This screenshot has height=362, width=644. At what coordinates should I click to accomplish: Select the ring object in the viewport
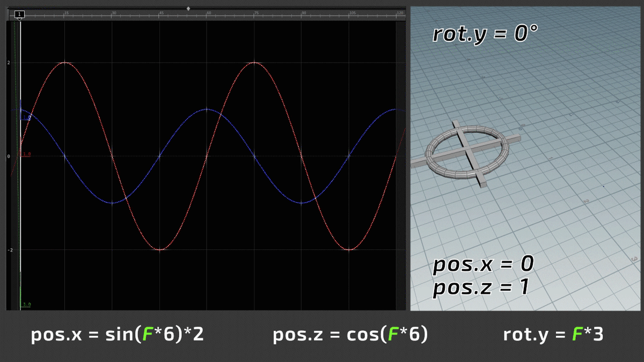pos(466,152)
